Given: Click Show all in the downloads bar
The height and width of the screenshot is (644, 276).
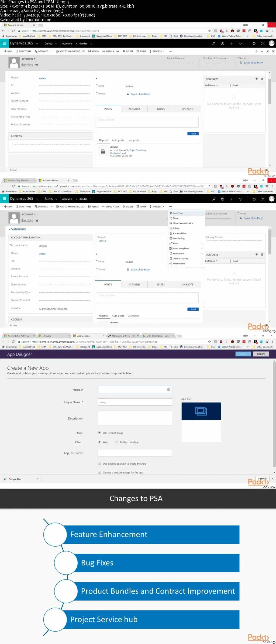Looking at the screenshot, I should 262,479.
